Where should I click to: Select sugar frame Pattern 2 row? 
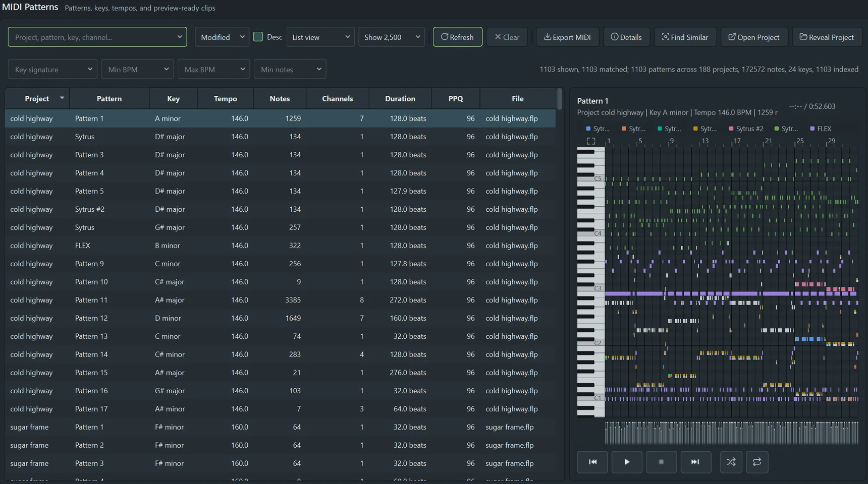280,445
